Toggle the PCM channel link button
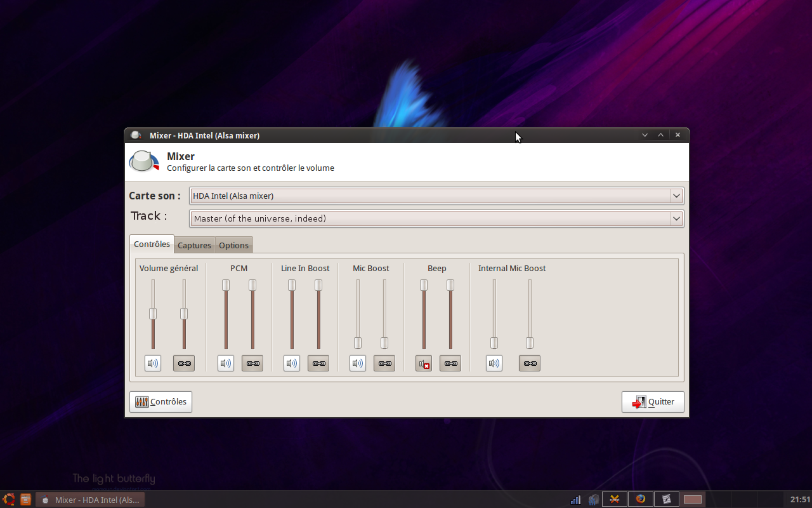 tap(252, 363)
